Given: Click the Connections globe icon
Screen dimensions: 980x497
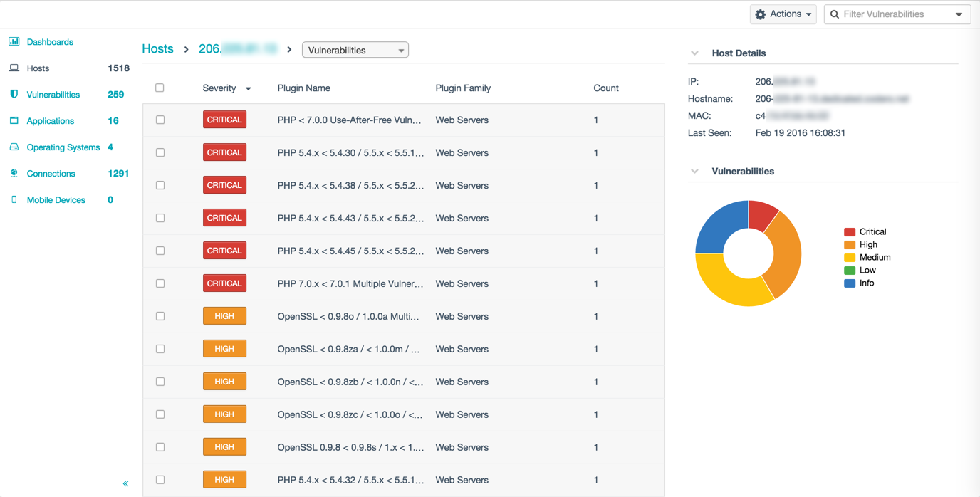Looking at the screenshot, I should (14, 174).
